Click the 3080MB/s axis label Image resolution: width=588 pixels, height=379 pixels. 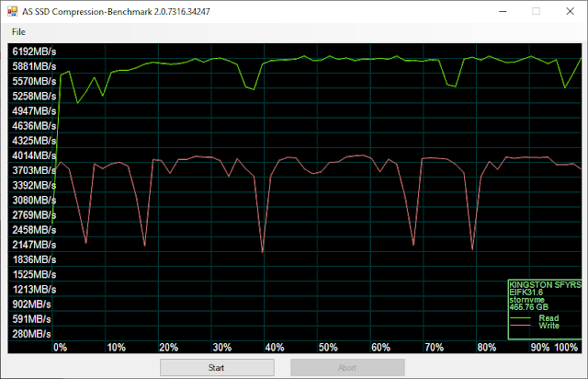34,201
